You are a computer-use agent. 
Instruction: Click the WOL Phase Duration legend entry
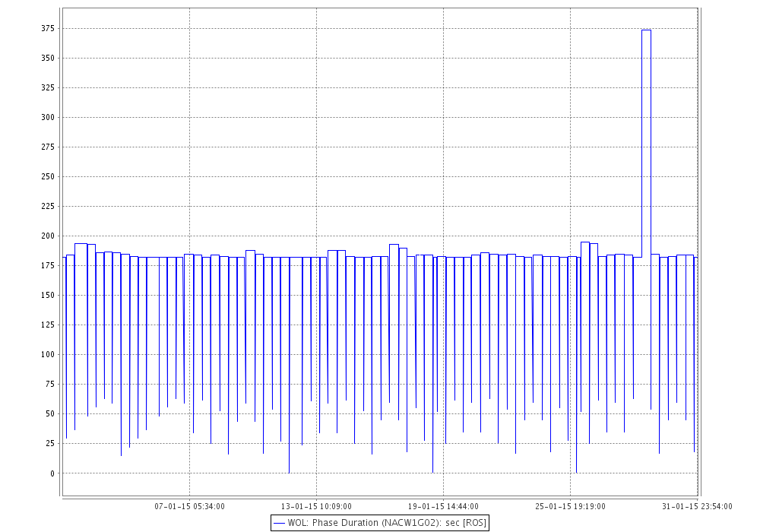[379, 523]
